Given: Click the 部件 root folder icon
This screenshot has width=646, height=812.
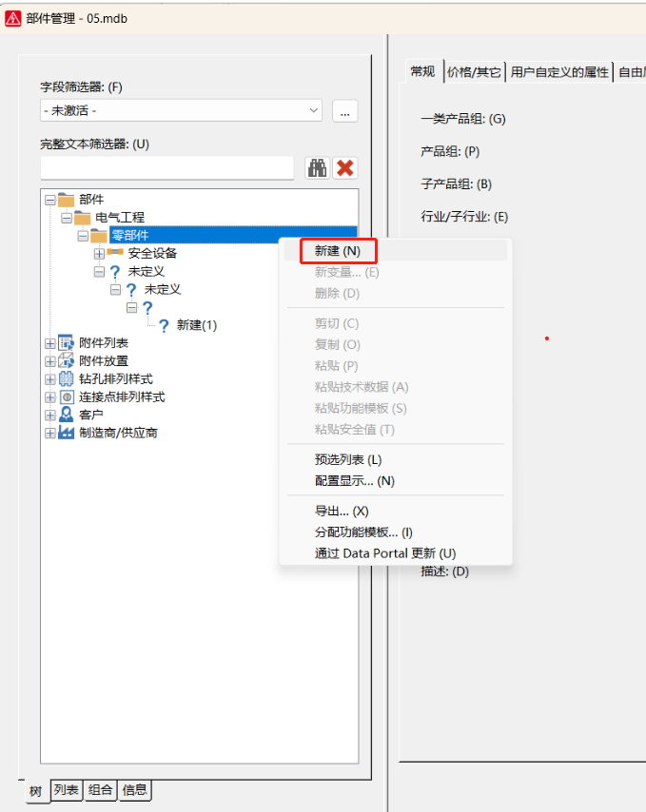Looking at the screenshot, I should (66, 200).
